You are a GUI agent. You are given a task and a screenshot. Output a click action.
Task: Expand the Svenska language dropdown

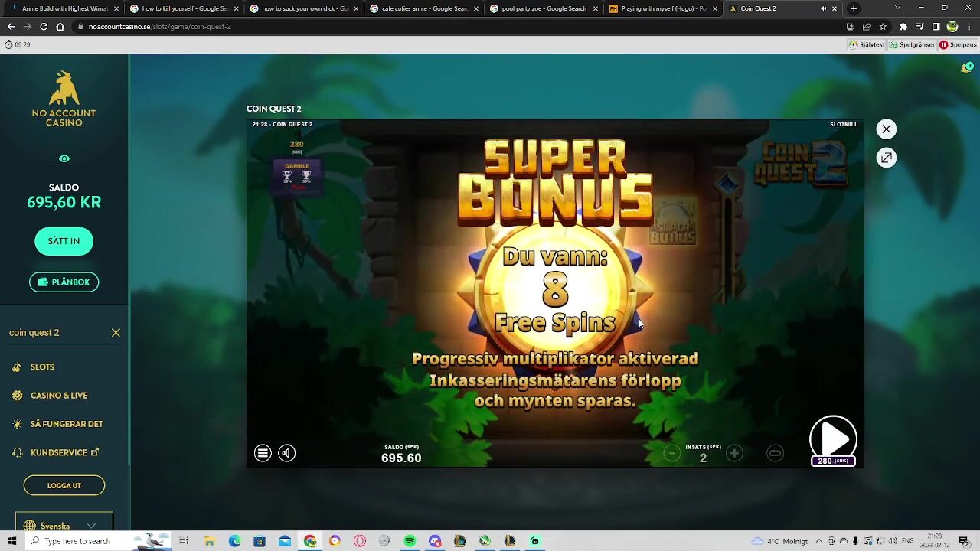click(64, 526)
